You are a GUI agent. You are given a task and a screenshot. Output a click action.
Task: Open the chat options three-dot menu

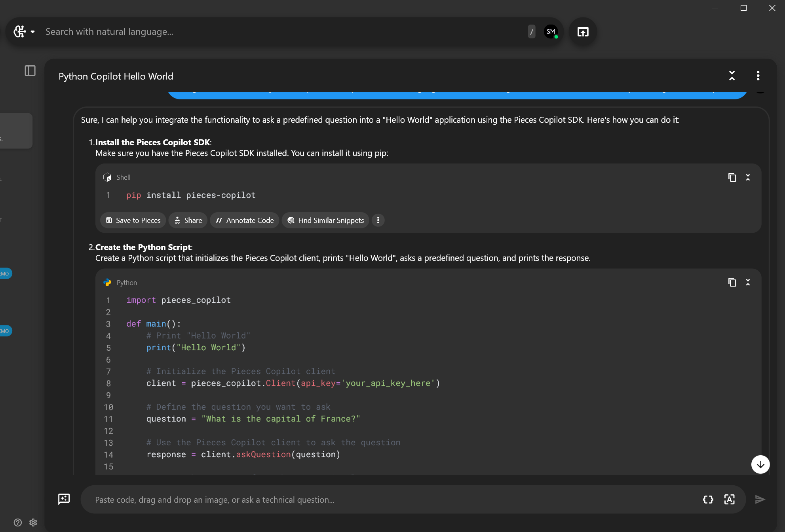coord(758,76)
